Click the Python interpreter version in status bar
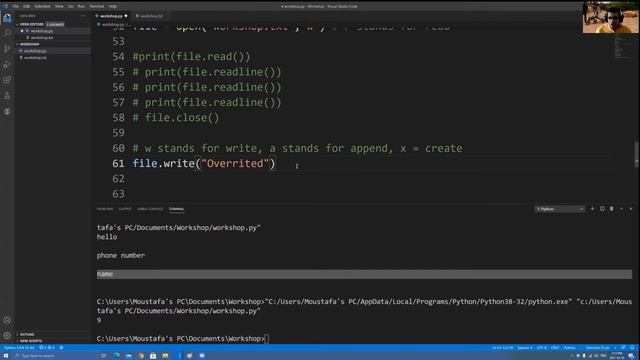Viewport: 640px width, 360px height. pos(19,348)
